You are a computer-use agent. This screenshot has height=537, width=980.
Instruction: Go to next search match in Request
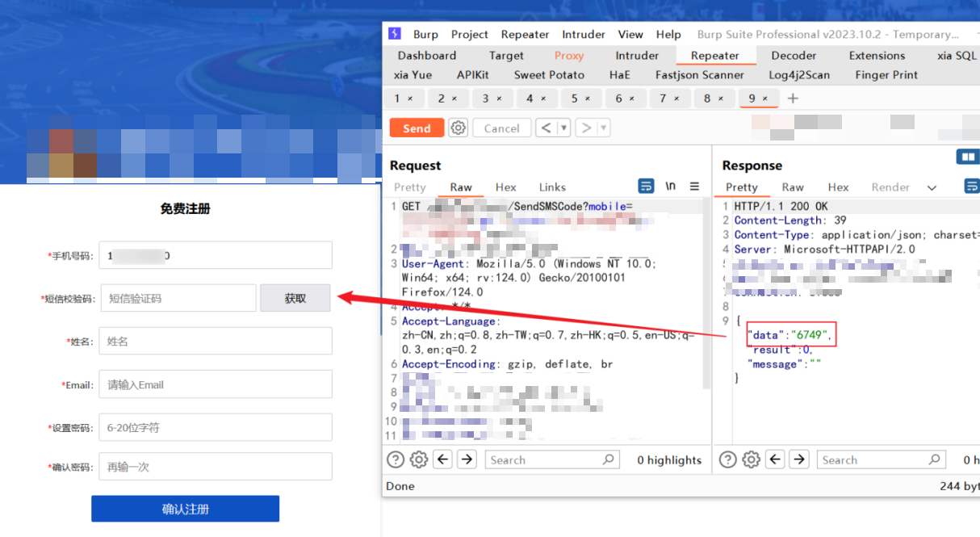pyautogui.click(x=467, y=459)
